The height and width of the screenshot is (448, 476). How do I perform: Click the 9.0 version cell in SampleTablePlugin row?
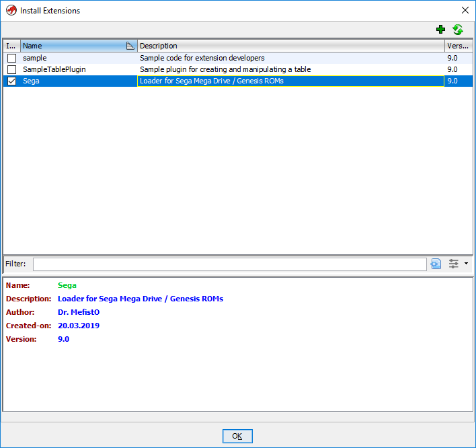(x=459, y=69)
